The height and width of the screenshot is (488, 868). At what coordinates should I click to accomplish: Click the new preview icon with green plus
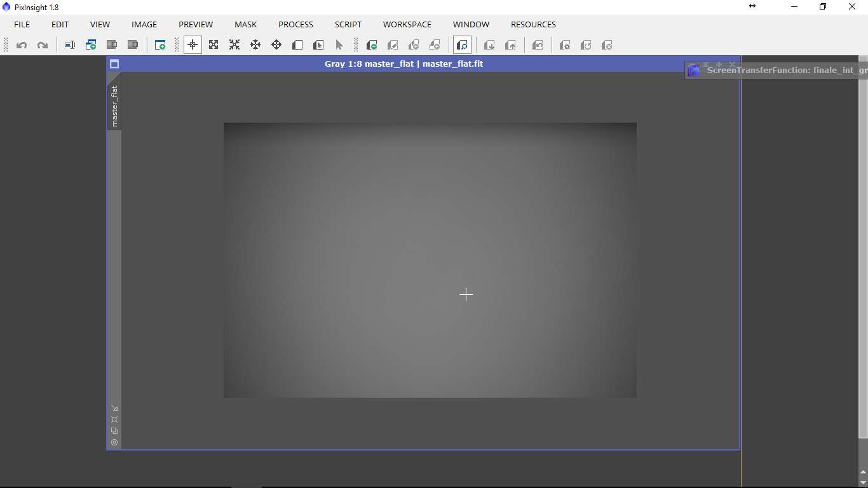(372, 45)
